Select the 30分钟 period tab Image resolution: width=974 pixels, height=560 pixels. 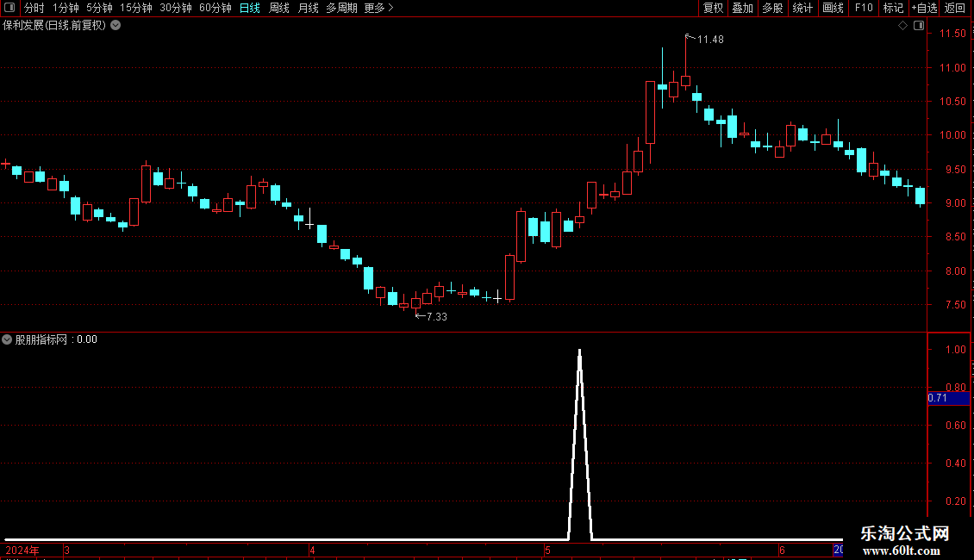(176, 8)
